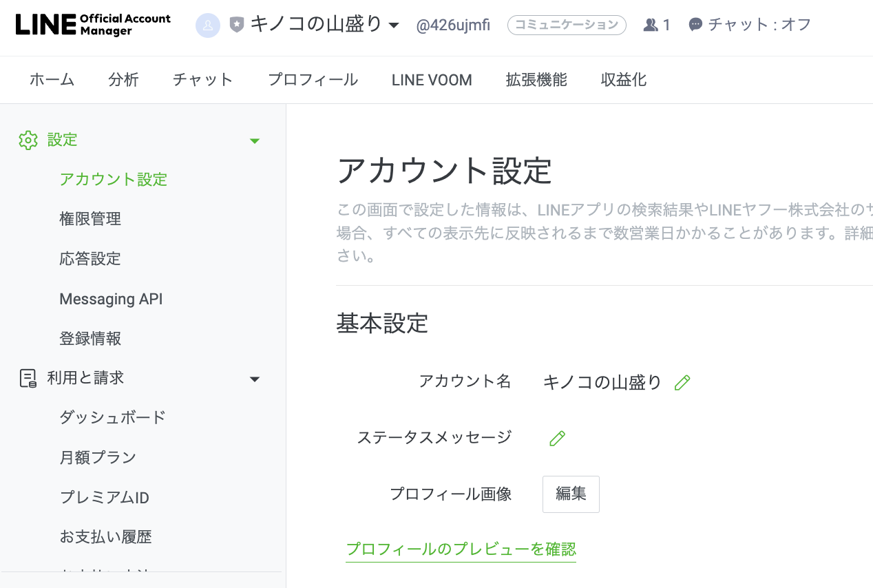Click the キノコの山盛り account name value
The image size is (873, 588).
tap(602, 383)
